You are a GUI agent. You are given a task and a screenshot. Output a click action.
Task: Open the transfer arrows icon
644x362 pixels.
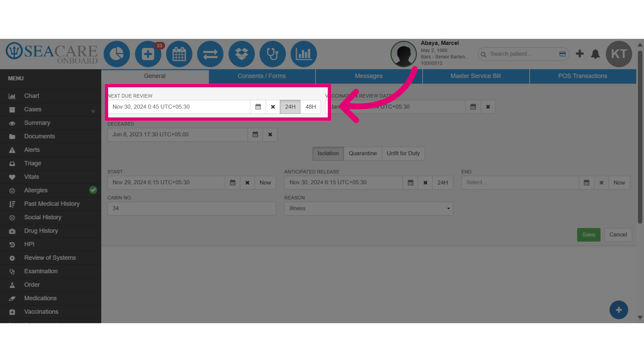(210, 54)
